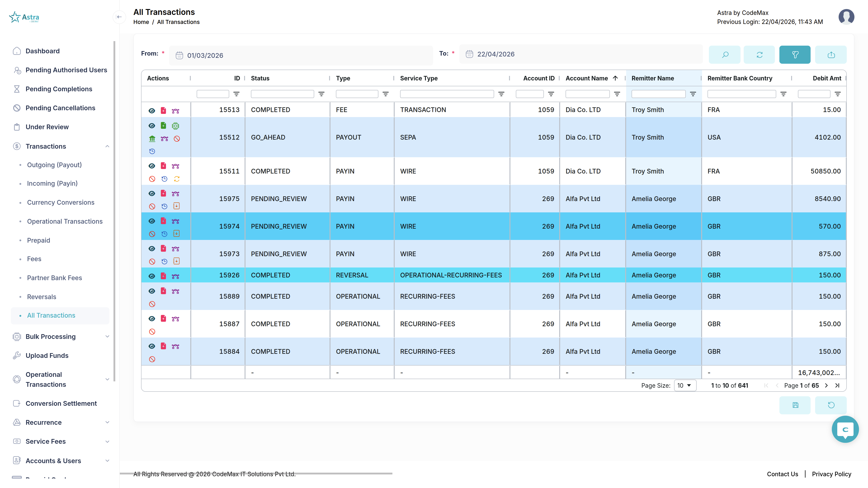868x488 pixels.
Task: View transaction 15973 with eye icon
Action: pos(152,249)
